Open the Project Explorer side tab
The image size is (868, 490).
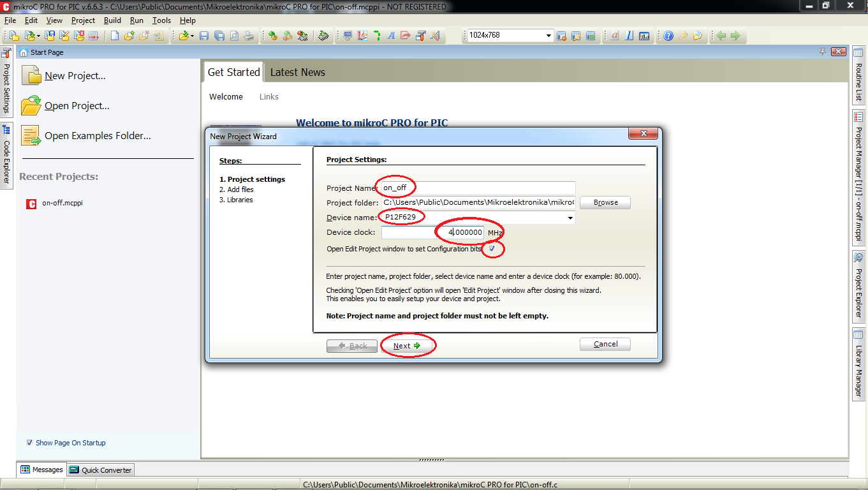point(858,286)
